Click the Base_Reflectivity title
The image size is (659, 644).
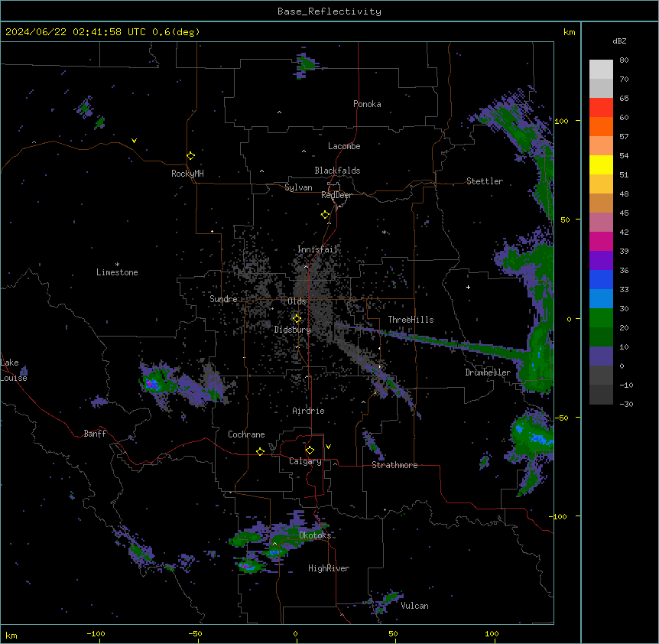(329, 11)
